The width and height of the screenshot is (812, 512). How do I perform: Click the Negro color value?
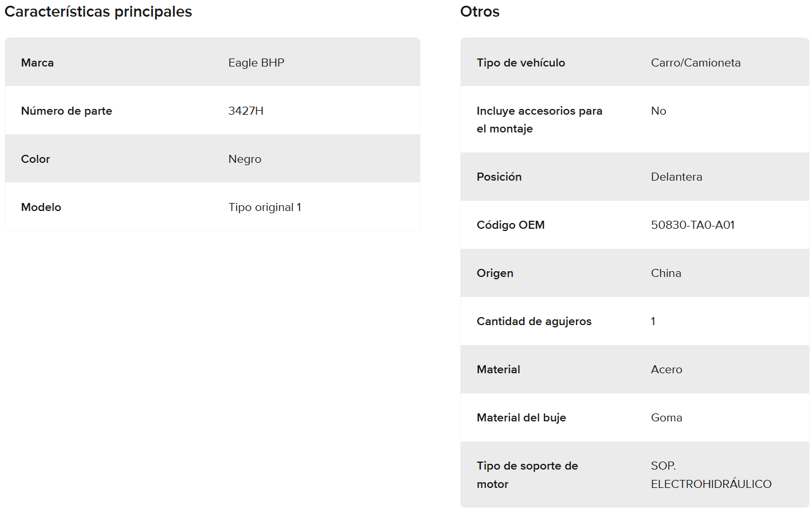(245, 159)
